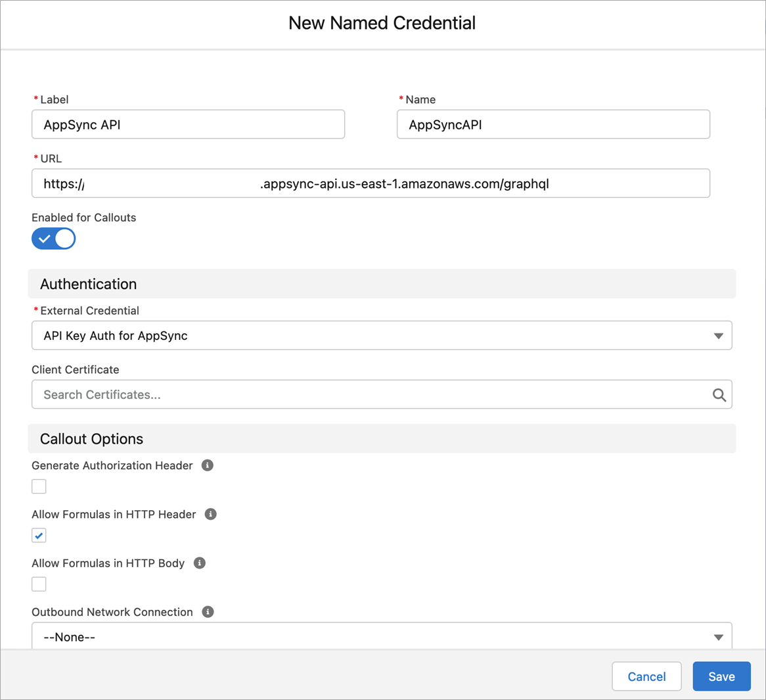Image resolution: width=766 pixels, height=700 pixels.
Task: Click the Cancel button
Action: click(x=646, y=676)
